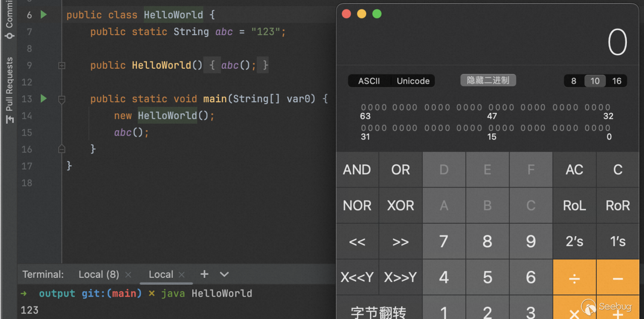The image size is (644, 319).
Task: Switch calculator to Unicode mode
Action: click(x=413, y=81)
